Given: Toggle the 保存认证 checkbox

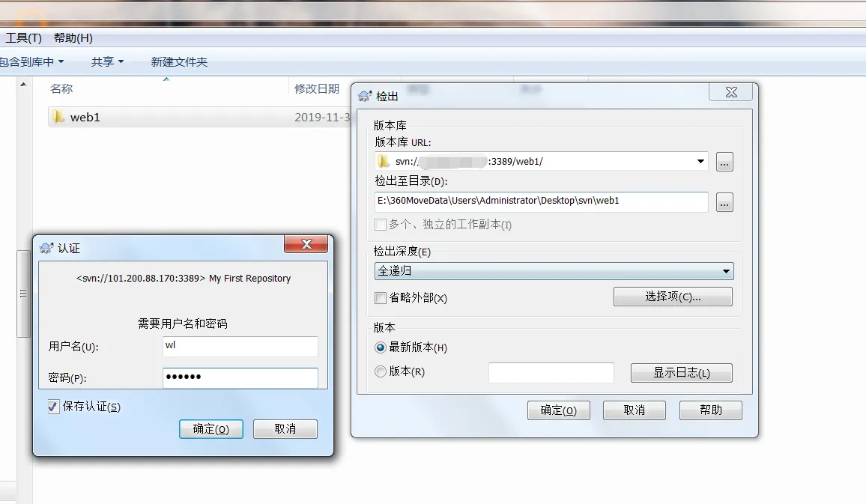Looking at the screenshot, I should tap(53, 407).
